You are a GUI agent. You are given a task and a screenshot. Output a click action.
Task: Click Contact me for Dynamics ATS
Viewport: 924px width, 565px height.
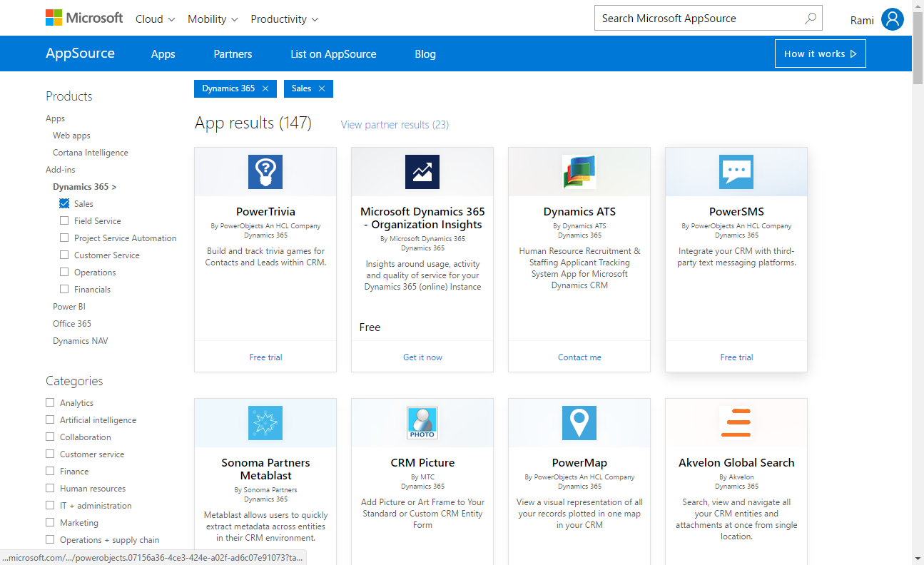pyautogui.click(x=579, y=357)
